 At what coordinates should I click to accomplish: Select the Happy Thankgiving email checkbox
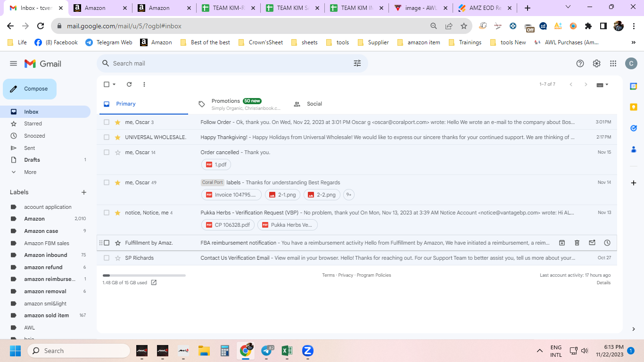tap(107, 137)
